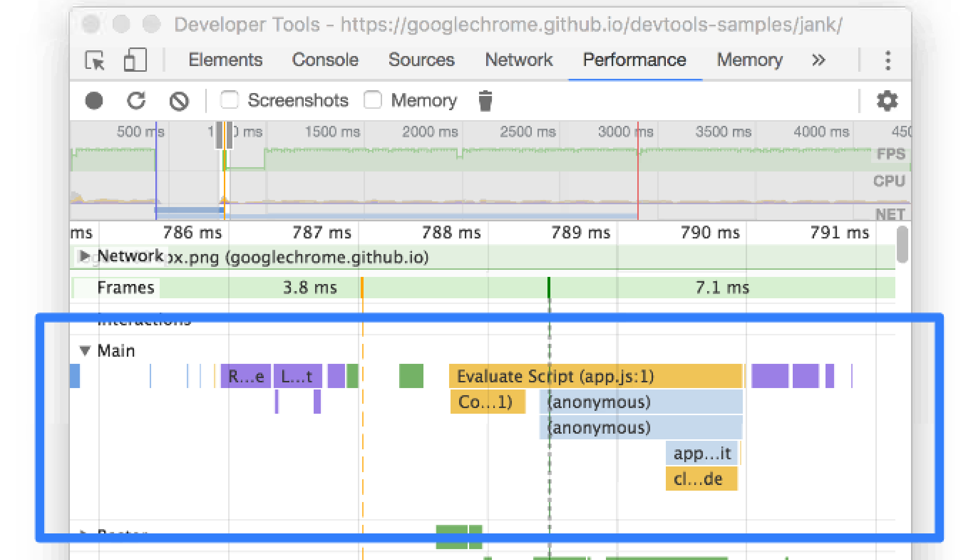Click the reload and profile icon
The width and height of the screenshot is (960, 560).
pos(136,101)
